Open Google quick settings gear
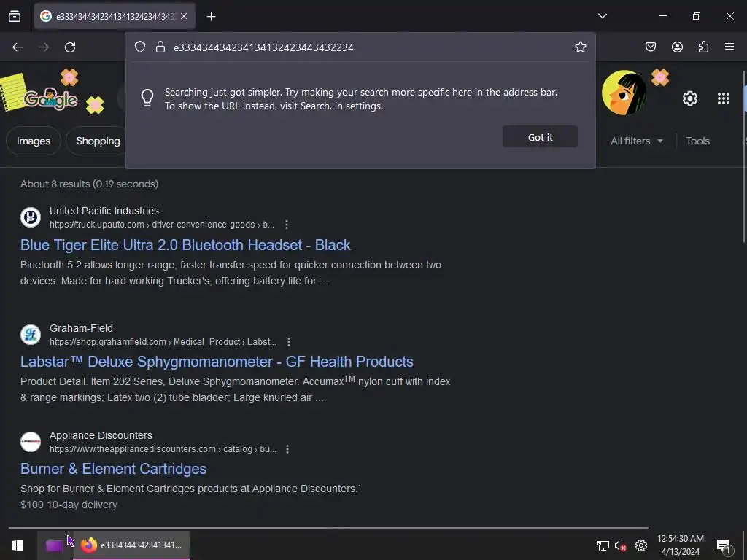This screenshot has width=747, height=560. click(x=690, y=98)
